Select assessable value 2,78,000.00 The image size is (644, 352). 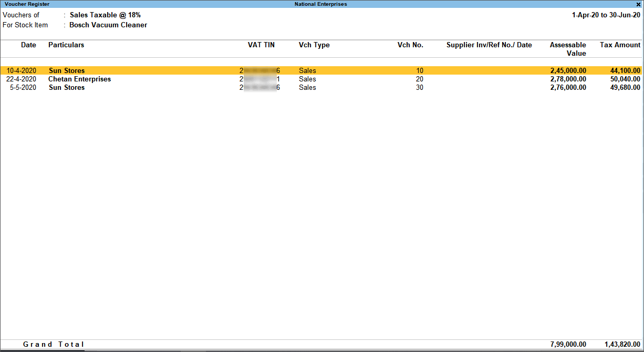click(568, 79)
